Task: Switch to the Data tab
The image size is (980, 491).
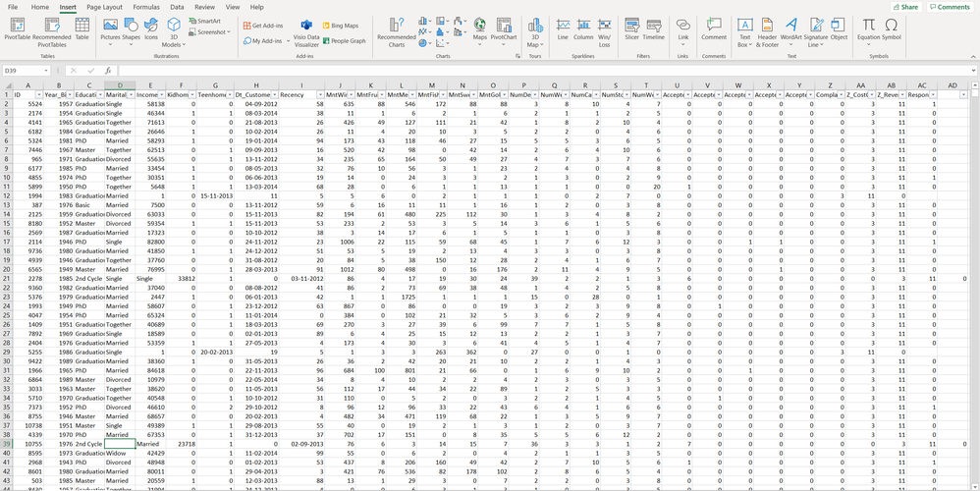Action: [177, 7]
